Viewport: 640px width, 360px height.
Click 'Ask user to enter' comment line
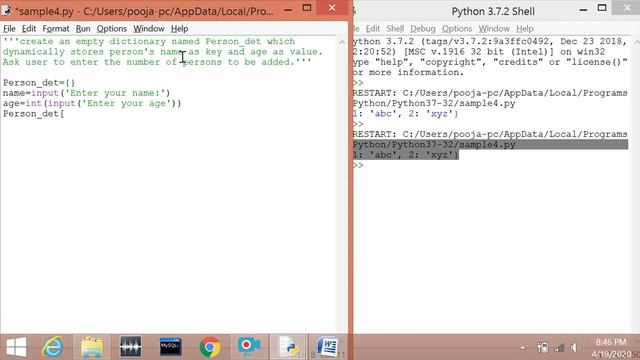click(x=157, y=62)
